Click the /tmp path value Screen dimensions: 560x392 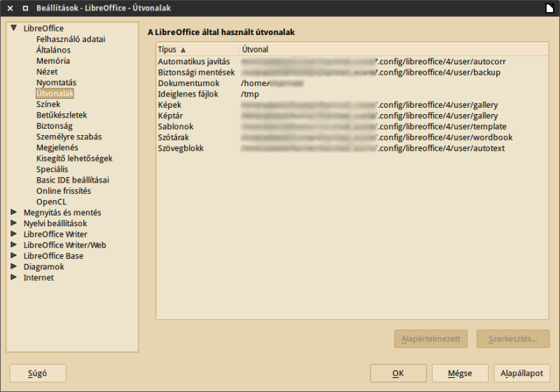250,94
